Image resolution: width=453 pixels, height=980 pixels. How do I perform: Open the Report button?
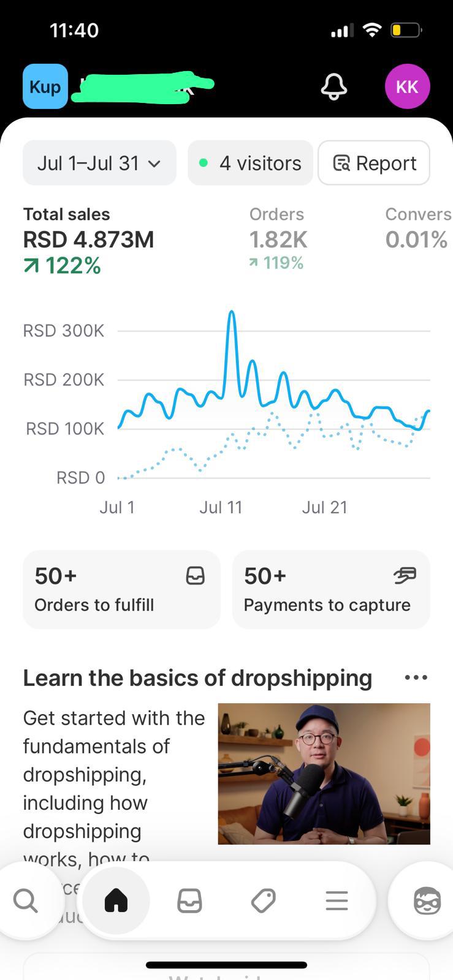pyautogui.click(x=374, y=164)
